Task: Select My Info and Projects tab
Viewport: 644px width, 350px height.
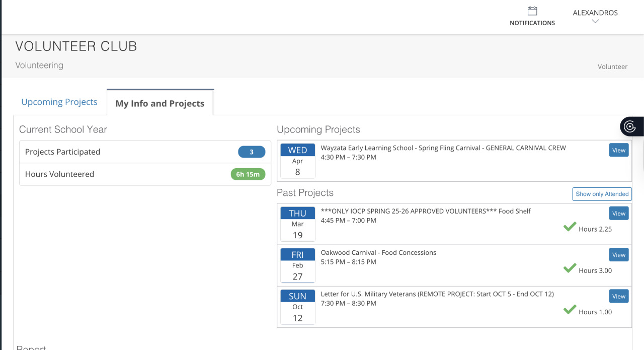Action: tap(160, 103)
